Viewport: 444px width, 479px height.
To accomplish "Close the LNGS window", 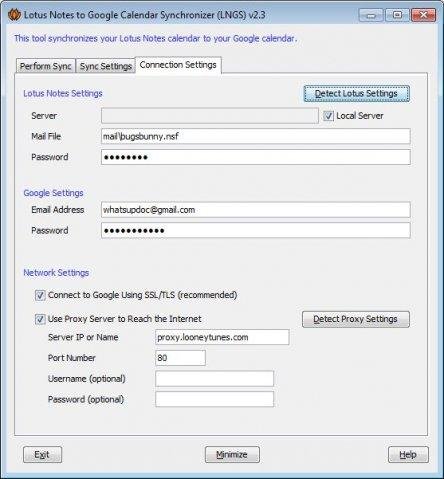I will pos(423,15).
